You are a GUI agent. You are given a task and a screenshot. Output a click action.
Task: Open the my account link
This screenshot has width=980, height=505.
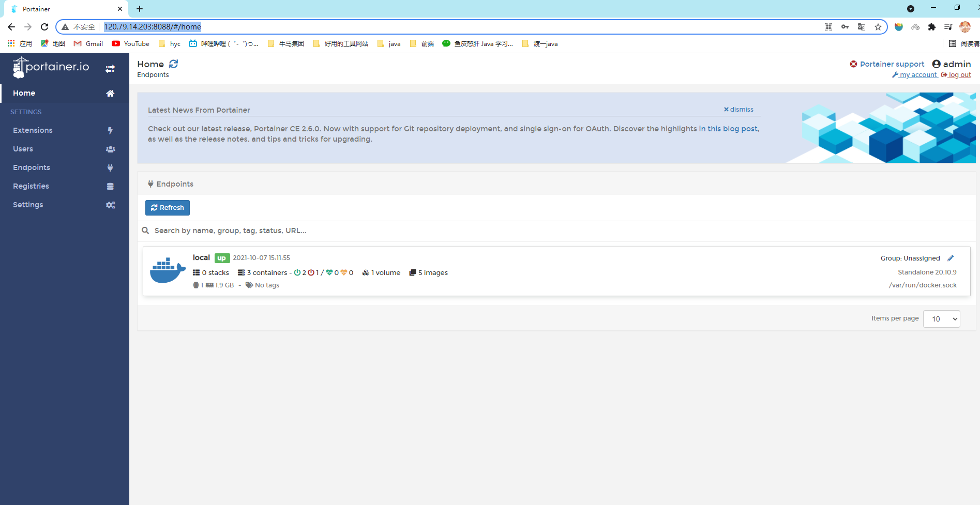pyautogui.click(x=918, y=75)
